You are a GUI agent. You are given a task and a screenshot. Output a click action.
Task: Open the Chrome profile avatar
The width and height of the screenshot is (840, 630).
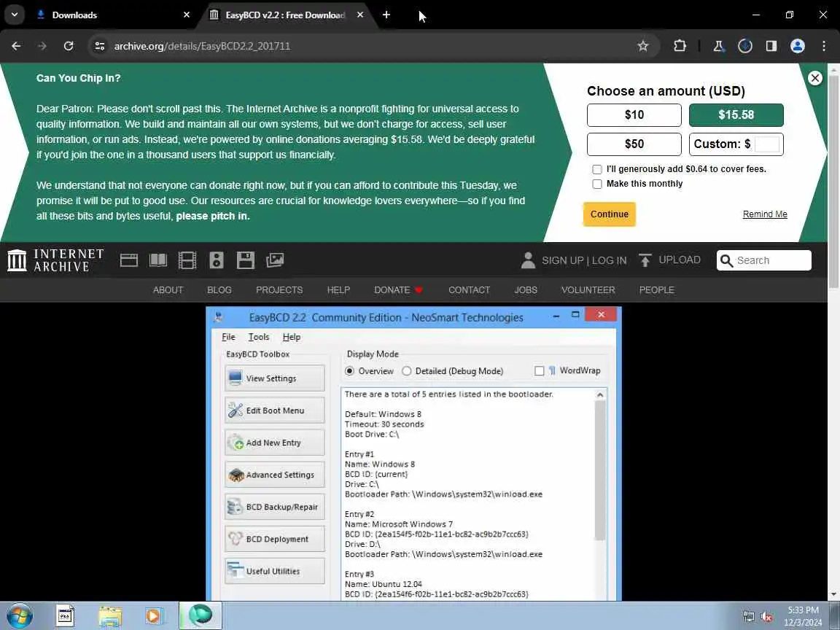(798, 46)
